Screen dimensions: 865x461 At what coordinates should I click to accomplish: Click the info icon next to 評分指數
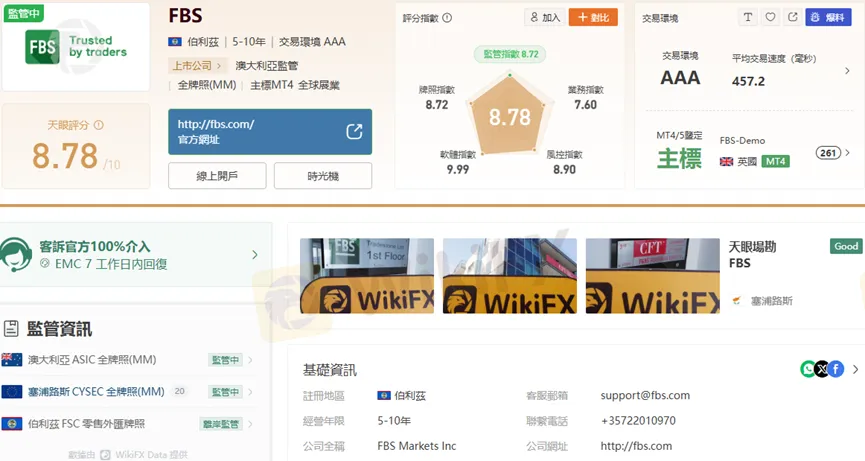(447, 18)
